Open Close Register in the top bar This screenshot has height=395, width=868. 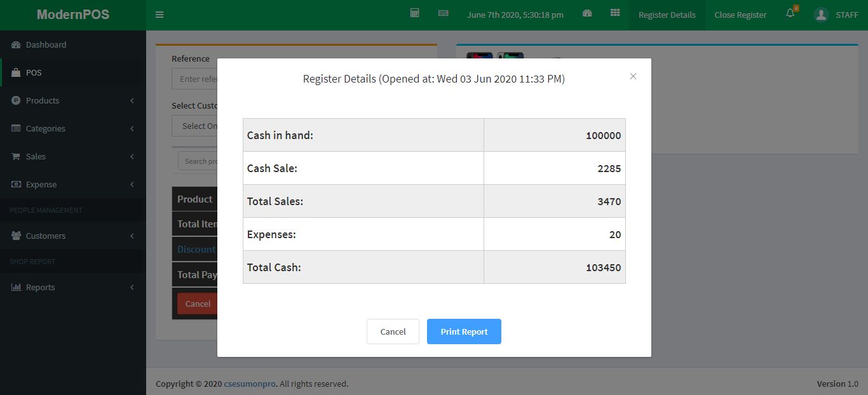(740, 15)
